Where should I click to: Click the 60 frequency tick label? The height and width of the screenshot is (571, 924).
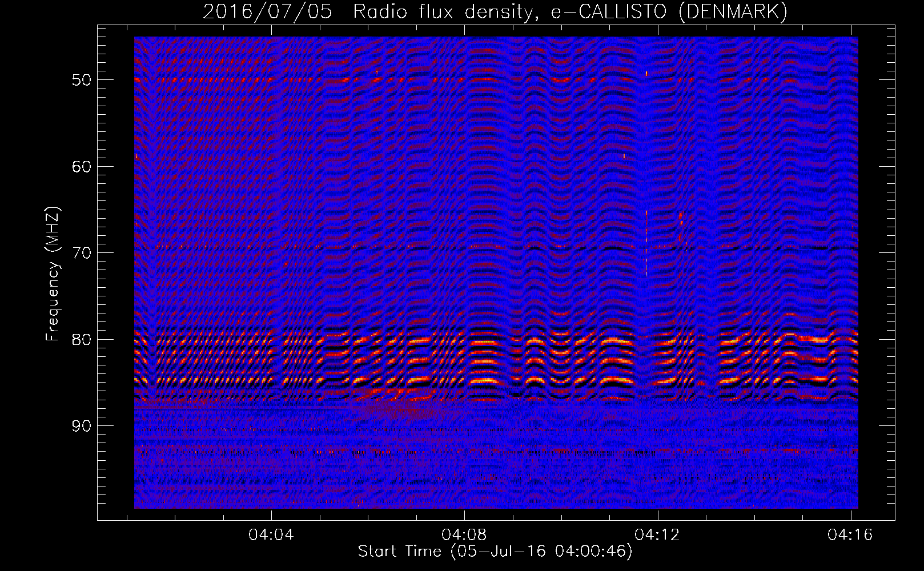pyautogui.click(x=81, y=167)
